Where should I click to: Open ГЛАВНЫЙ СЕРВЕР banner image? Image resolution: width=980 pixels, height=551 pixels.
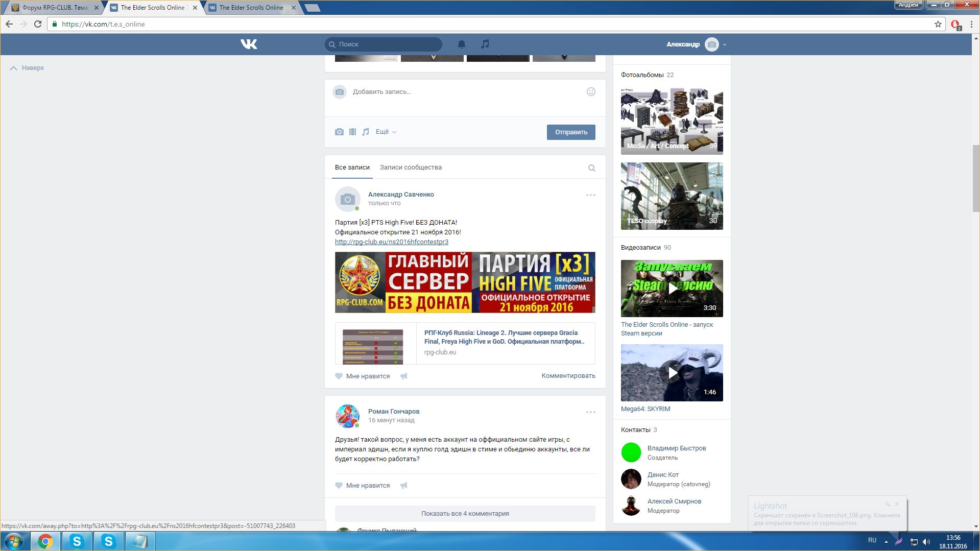(465, 282)
